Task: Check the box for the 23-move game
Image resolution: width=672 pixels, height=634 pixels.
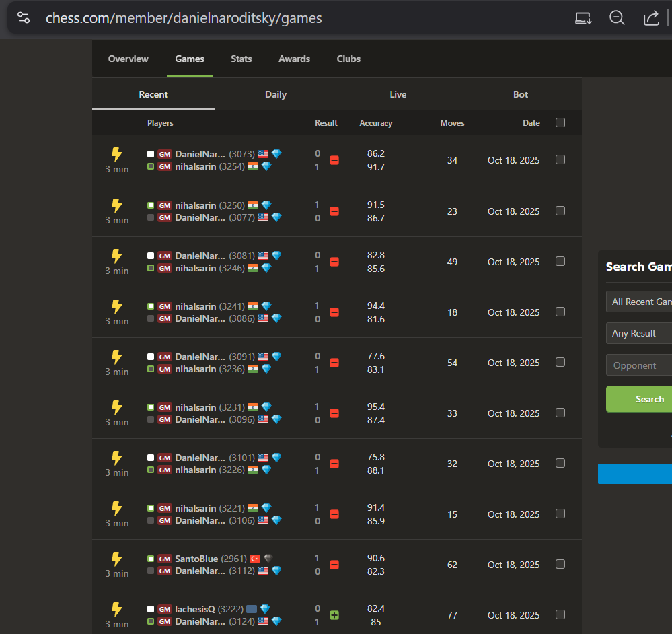Action: click(560, 211)
